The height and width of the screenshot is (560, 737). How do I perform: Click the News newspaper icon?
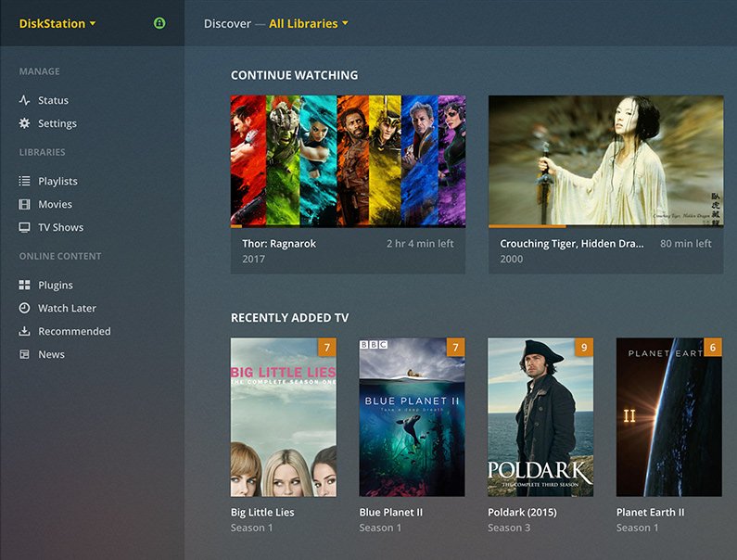pos(24,354)
